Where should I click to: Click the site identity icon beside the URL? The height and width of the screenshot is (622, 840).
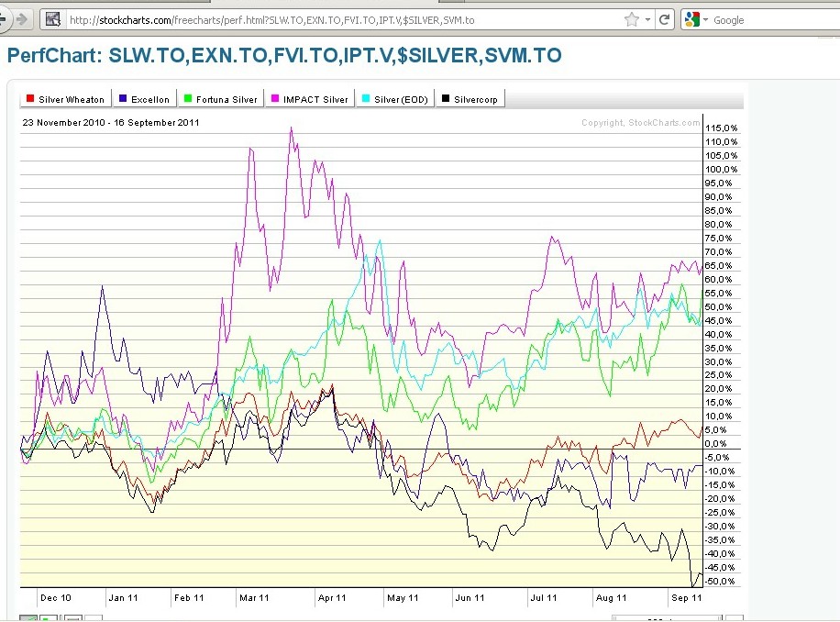point(53,19)
